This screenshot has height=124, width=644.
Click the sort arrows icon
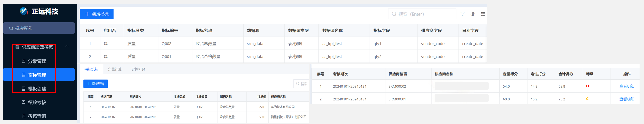pos(473,14)
